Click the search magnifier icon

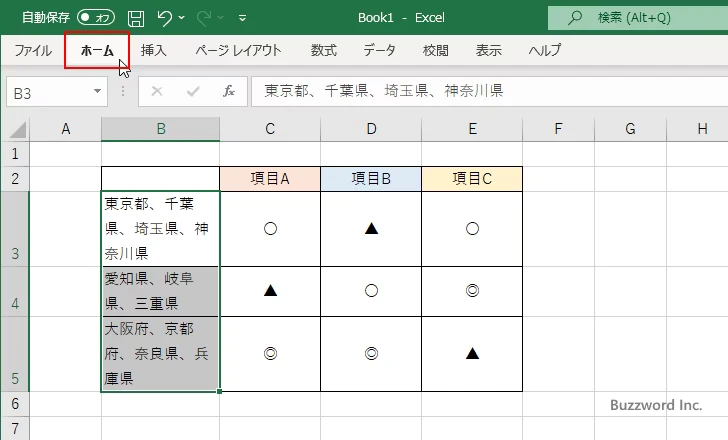point(575,18)
